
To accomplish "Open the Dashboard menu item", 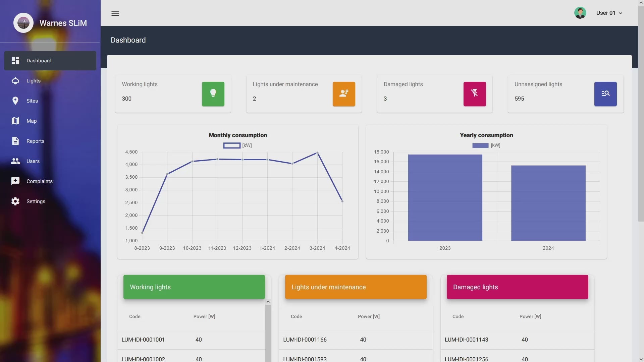I will tap(50, 61).
